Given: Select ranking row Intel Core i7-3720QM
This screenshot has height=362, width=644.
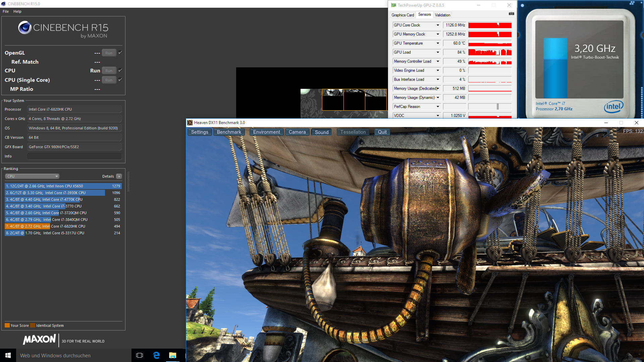Looking at the screenshot, I should click(x=63, y=213).
